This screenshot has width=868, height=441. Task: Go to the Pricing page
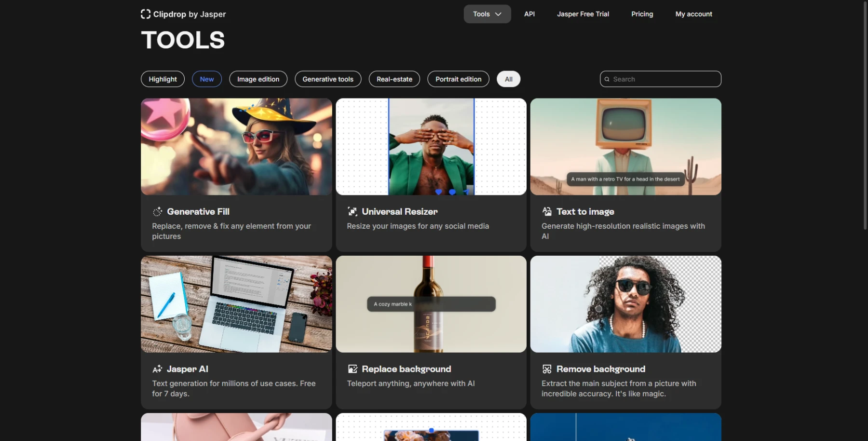pos(642,14)
